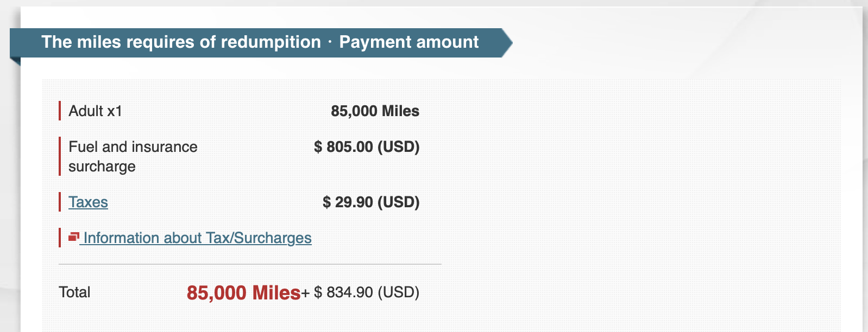The width and height of the screenshot is (868, 332).
Task: Click the $ 29.90 (USD) taxes amount
Action: (371, 202)
